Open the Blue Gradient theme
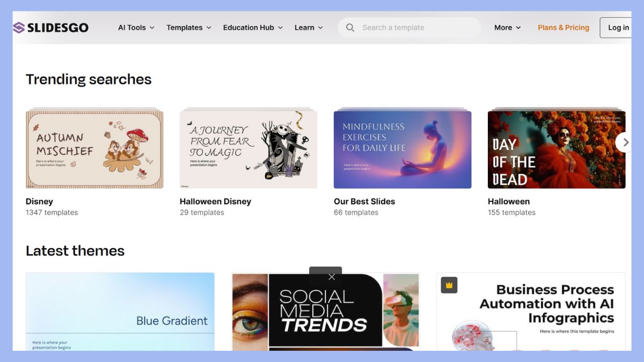The width and height of the screenshot is (644, 362). (x=120, y=312)
